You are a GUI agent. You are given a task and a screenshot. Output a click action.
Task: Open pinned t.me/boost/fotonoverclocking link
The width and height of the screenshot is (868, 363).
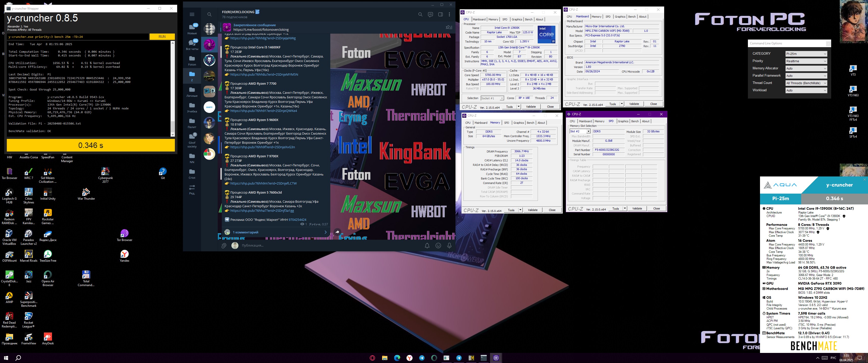261,30
